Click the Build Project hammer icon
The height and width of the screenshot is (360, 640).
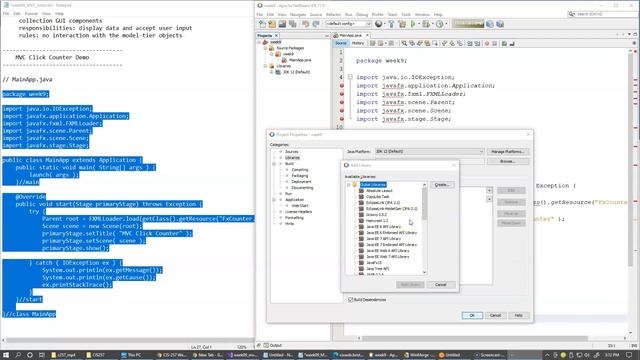(x=391, y=24)
